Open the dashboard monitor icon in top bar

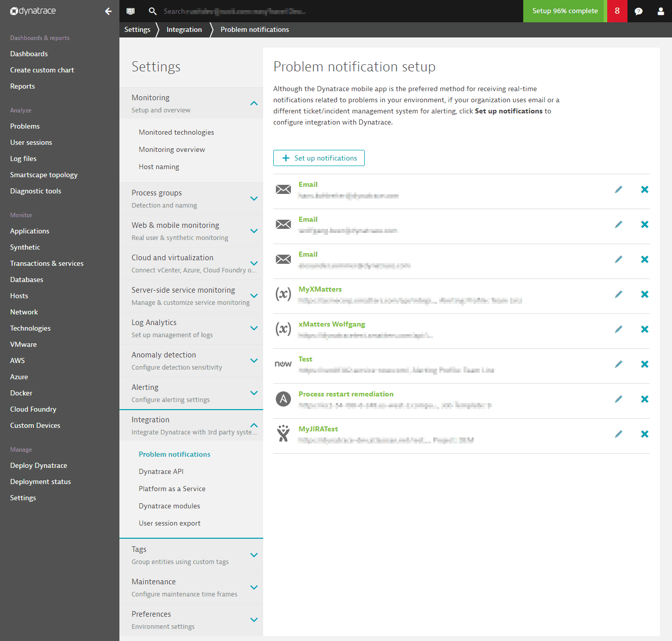tap(131, 11)
